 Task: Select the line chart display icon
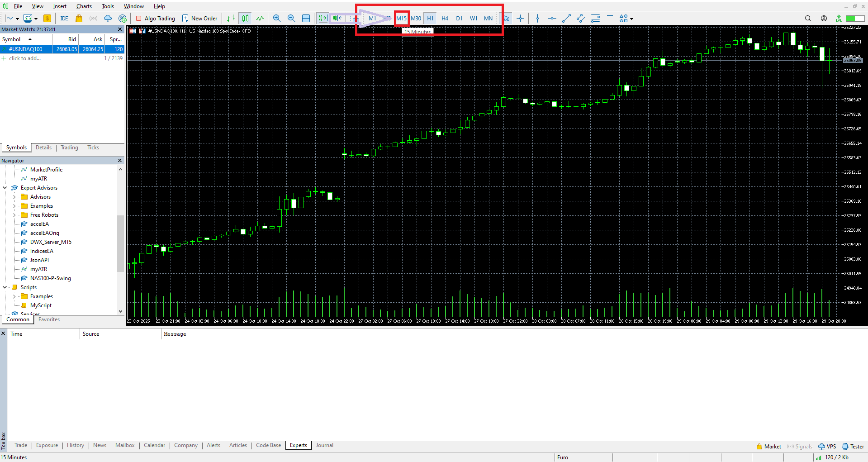[260, 18]
